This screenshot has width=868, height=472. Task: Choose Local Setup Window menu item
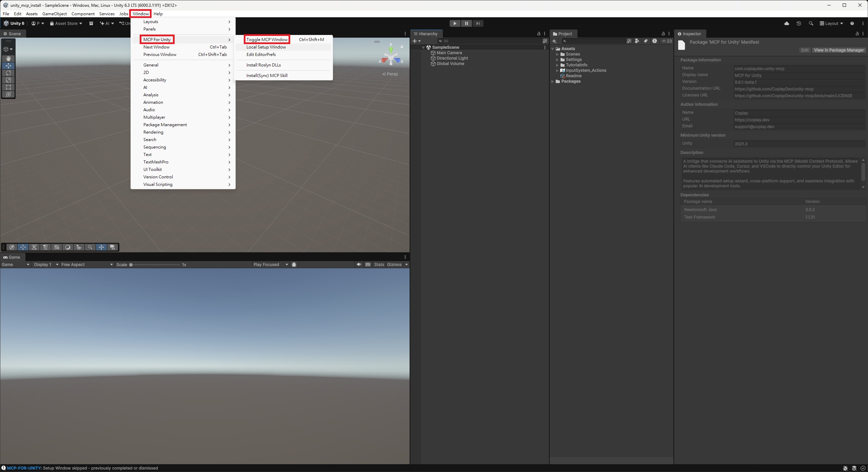[266, 47]
